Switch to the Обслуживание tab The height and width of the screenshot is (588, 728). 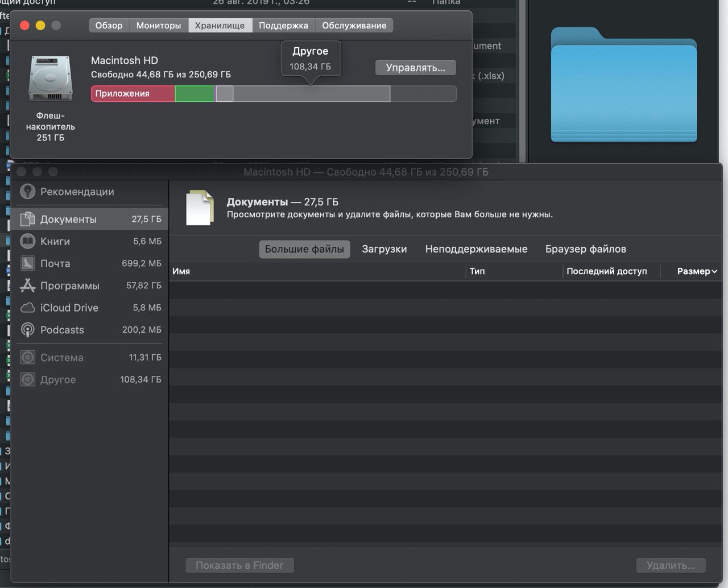pyautogui.click(x=354, y=25)
